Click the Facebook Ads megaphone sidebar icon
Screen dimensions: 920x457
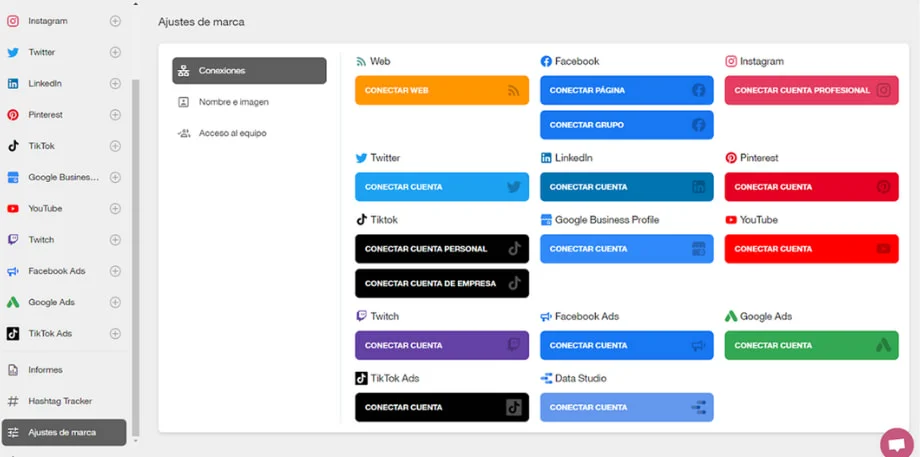[x=13, y=271]
